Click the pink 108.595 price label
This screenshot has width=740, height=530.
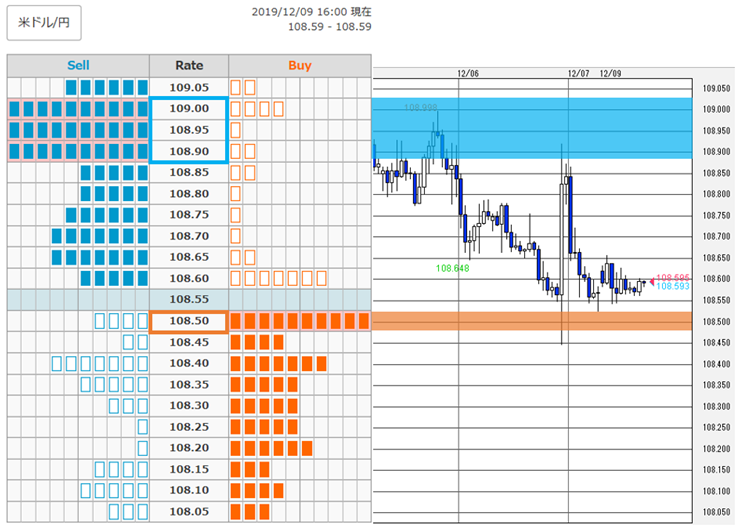click(673, 278)
